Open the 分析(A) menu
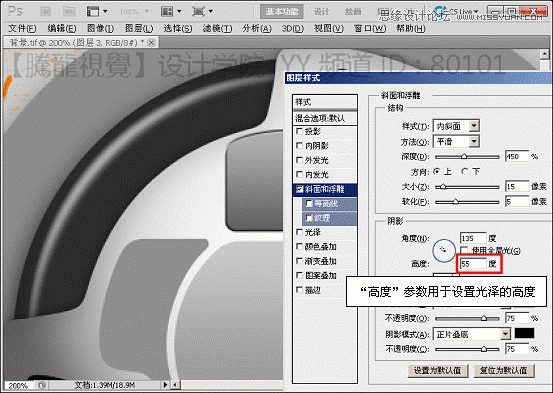553x393 pixels. point(257,28)
